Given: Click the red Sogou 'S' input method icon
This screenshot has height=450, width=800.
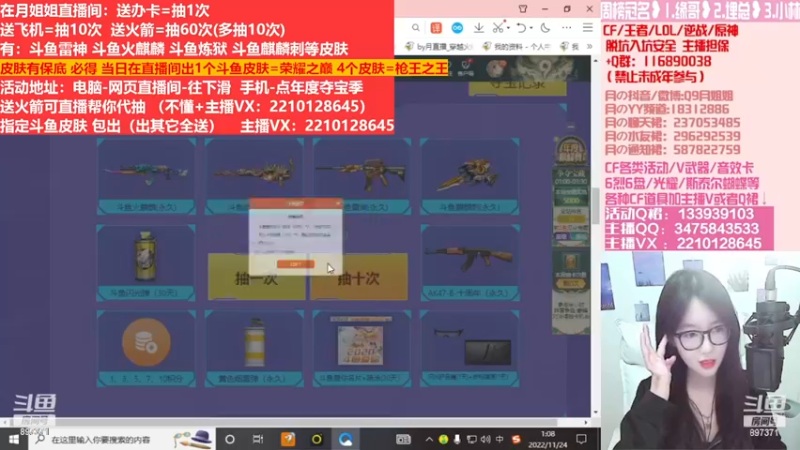Looking at the screenshot, I should pos(516,439).
